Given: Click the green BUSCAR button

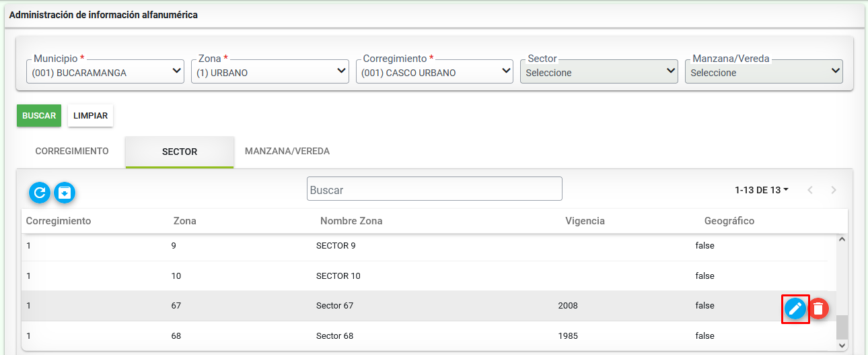Looking at the screenshot, I should click(39, 116).
